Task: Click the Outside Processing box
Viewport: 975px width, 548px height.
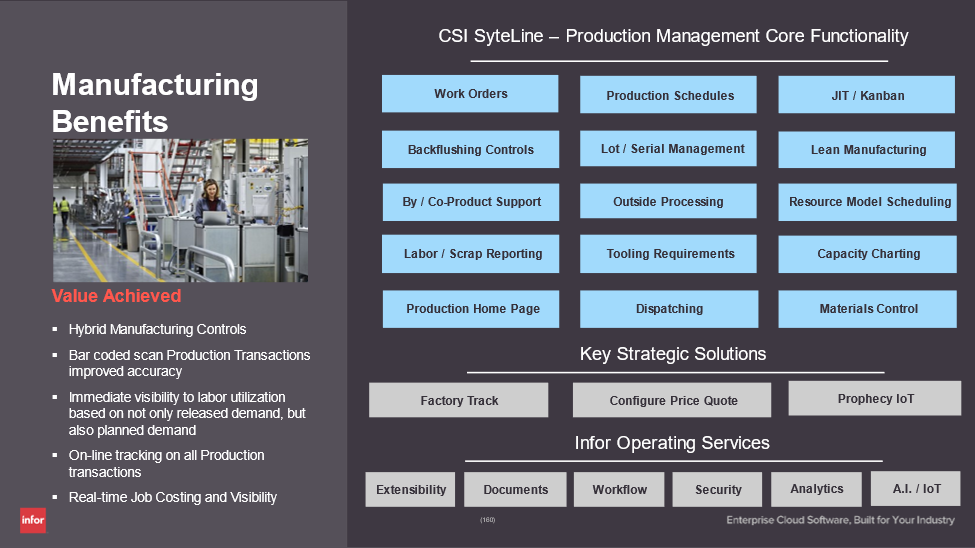Action: click(668, 201)
